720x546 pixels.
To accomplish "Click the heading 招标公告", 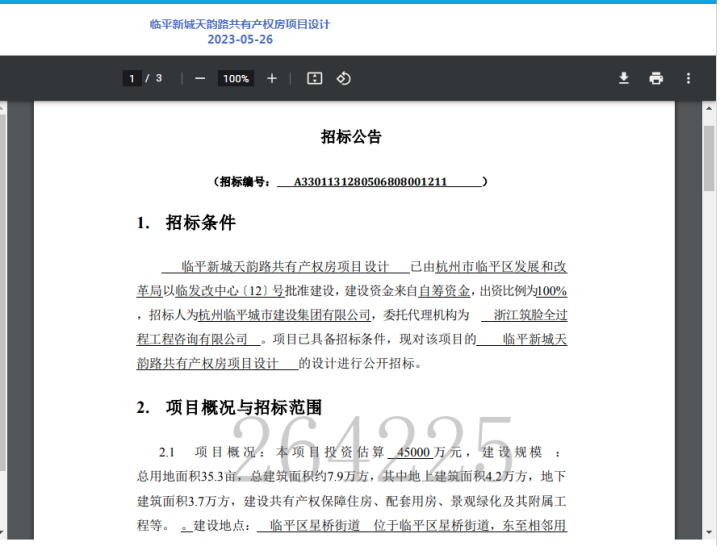I will pyautogui.click(x=351, y=136).
